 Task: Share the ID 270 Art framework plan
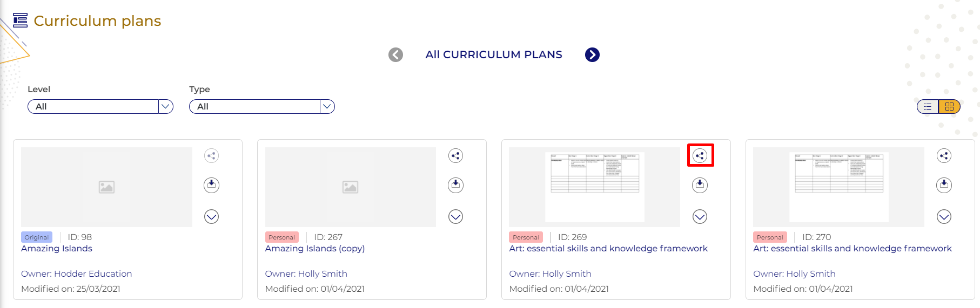point(944,156)
